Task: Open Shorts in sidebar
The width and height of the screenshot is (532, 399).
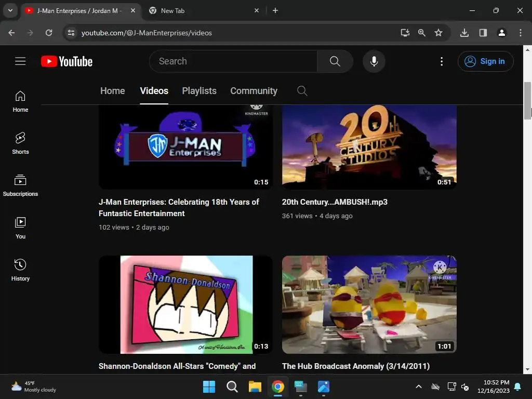Action: [x=20, y=143]
